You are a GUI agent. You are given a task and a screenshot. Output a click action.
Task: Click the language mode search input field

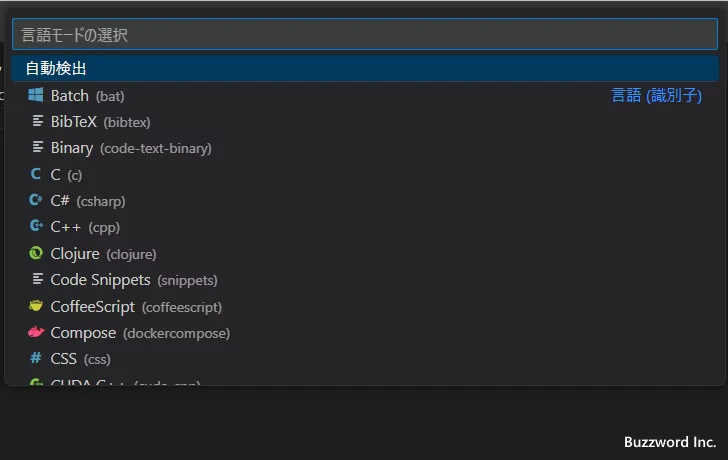[365, 34]
